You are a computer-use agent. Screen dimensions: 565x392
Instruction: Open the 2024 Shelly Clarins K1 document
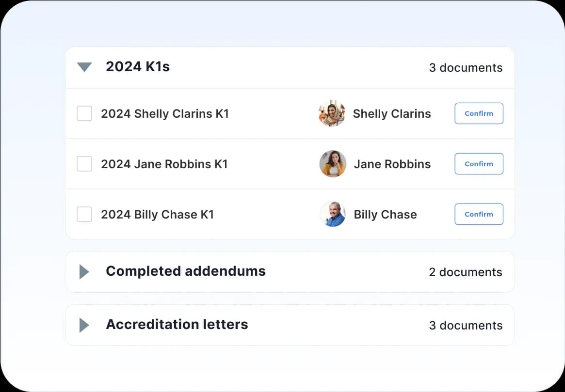pyautogui.click(x=165, y=114)
